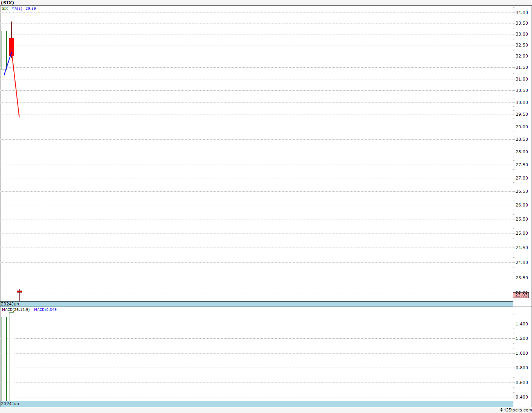Viewport: 532px width, 413px height.
Task: Click the SIX ticker legend label
Action: click(x=5, y=8)
